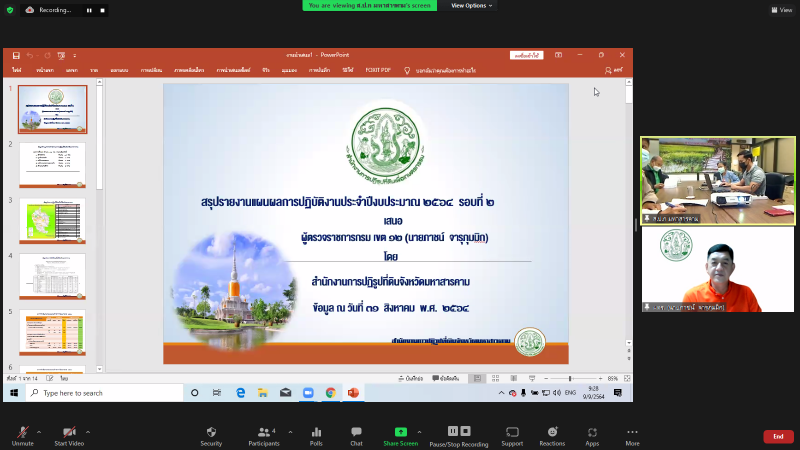The width and height of the screenshot is (800, 450).
Task: Click the slide panel scroll down arrow
Action: click(99, 369)
